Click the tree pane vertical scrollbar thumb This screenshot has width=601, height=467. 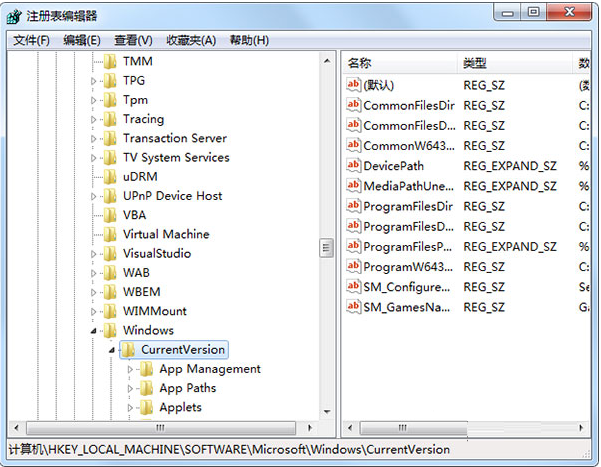tap(326, 247)
